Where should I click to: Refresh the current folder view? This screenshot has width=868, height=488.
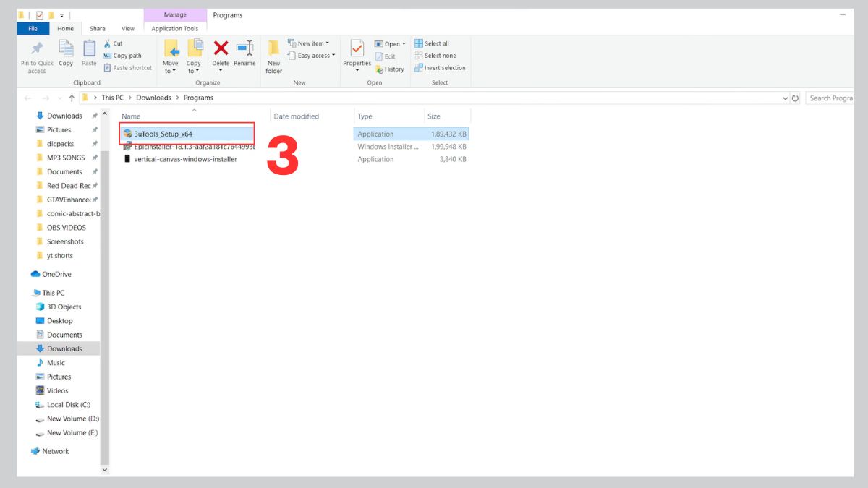795,98
